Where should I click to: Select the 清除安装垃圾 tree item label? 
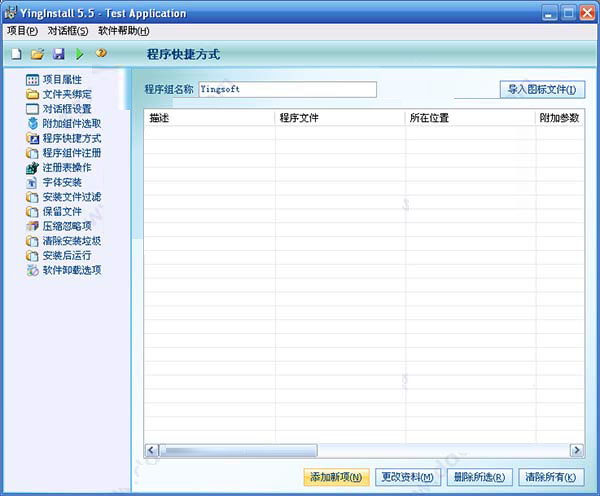pos(72,241)
